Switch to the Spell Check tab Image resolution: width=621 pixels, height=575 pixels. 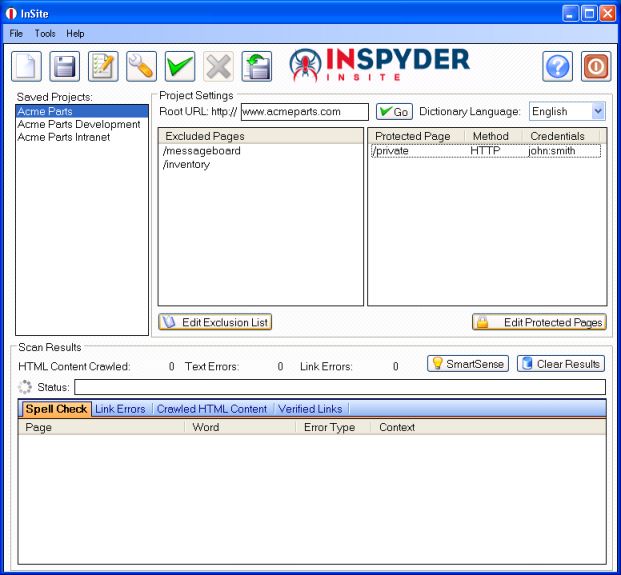56,409
